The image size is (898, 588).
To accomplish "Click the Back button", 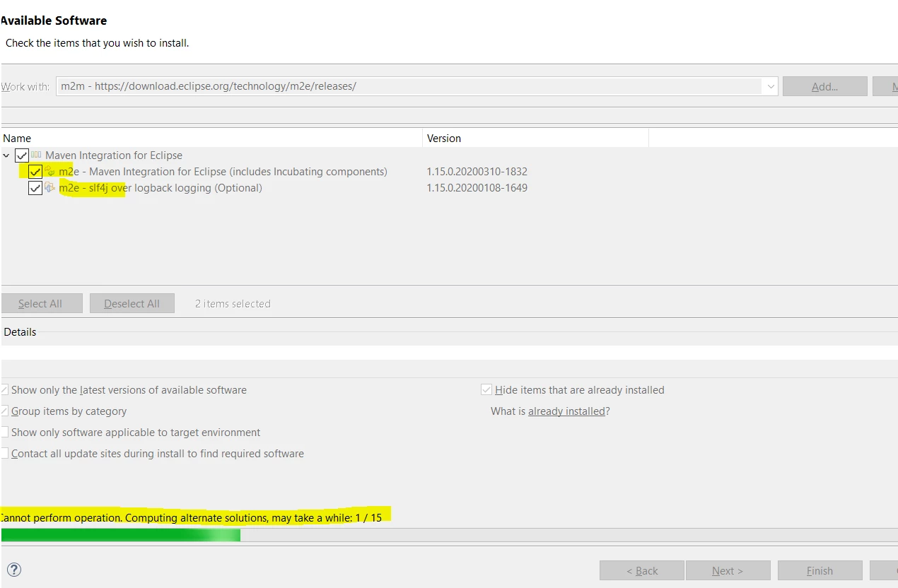I will 642,570.
